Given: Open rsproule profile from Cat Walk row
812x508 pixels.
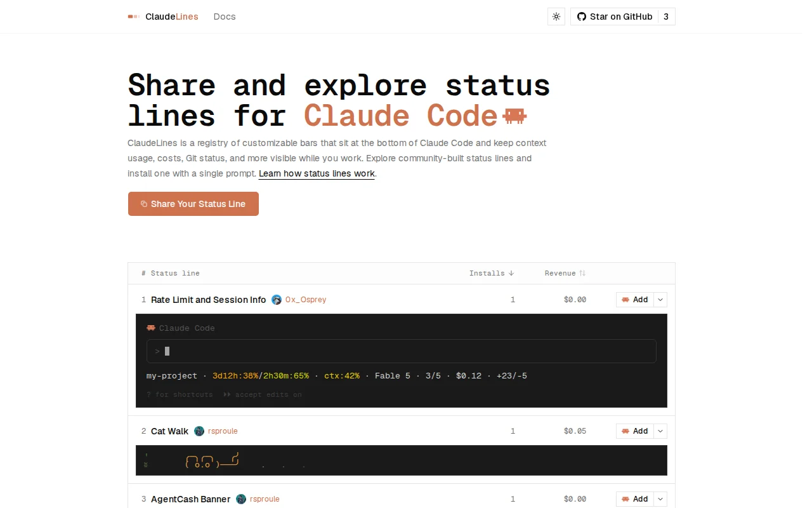Looking at the screenshot, I should click(x=223, y=431).
